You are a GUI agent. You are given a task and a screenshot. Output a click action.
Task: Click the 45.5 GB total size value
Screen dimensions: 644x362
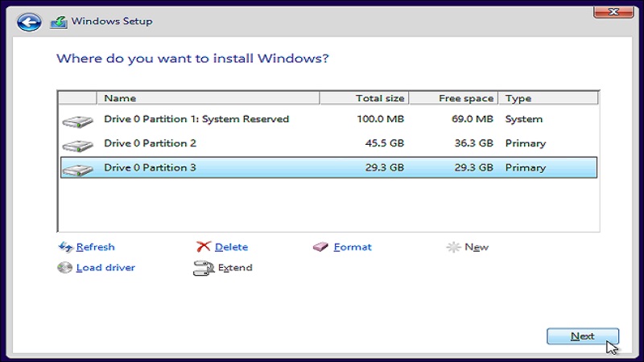coord(385,143)
